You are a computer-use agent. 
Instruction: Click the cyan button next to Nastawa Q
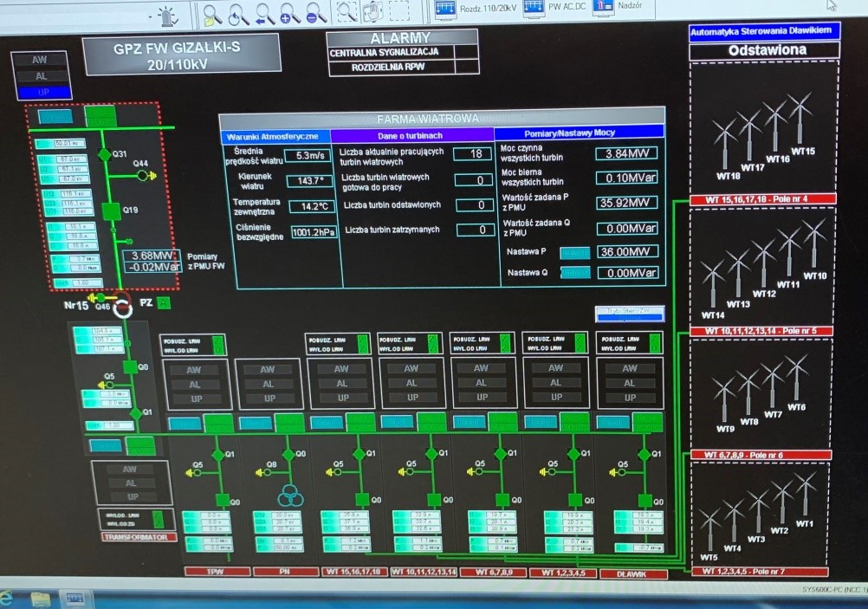[575, 272]
